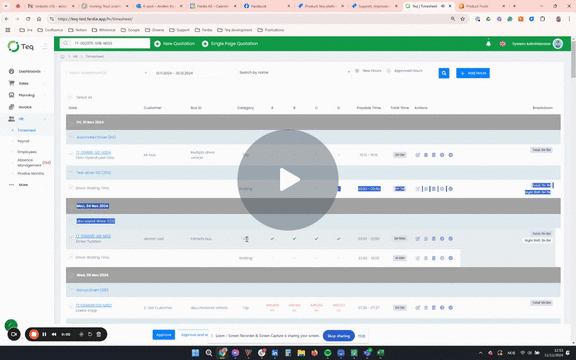Open Windows Start menu

[195, 353]
